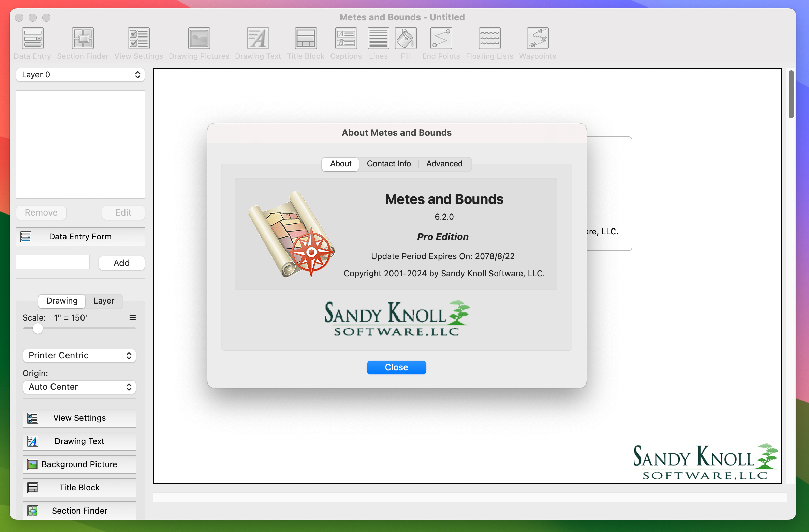Click the Metes and Bounds scroll map icon
Screen dimensions: 809x532
[292, 234]
